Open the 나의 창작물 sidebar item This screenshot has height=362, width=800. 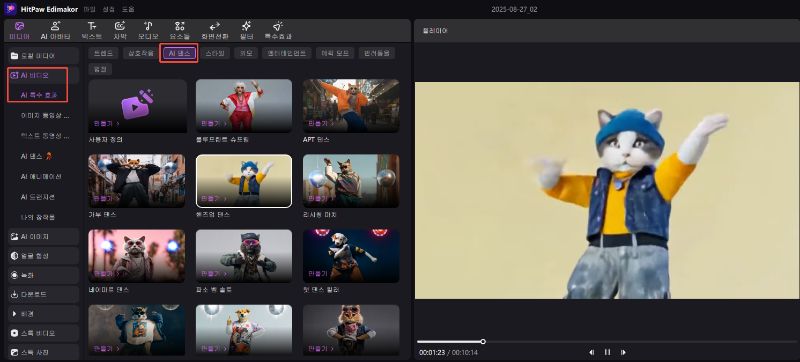[37, 217]
